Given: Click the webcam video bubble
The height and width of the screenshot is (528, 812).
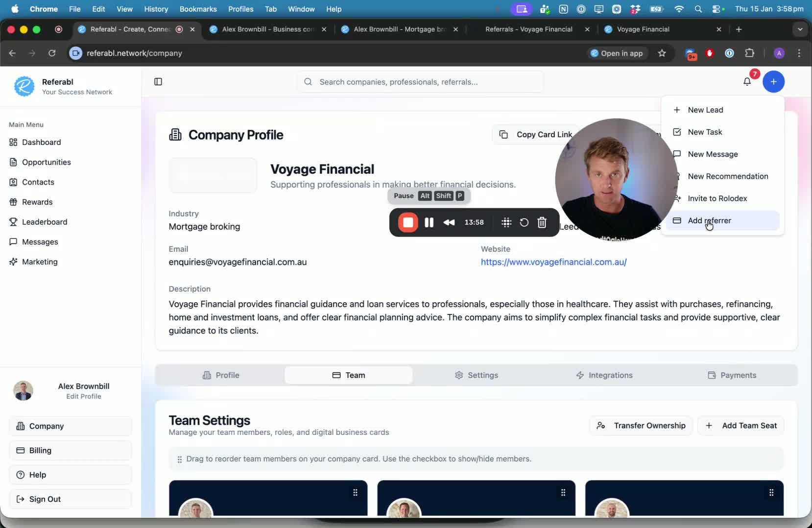Looking at the screenshot, I should 616,179.
